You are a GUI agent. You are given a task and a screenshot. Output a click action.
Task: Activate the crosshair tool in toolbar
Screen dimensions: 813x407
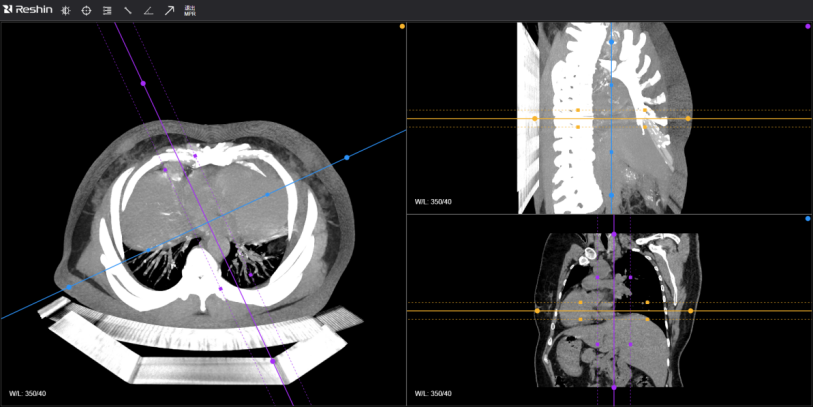(x=86, y=10)
